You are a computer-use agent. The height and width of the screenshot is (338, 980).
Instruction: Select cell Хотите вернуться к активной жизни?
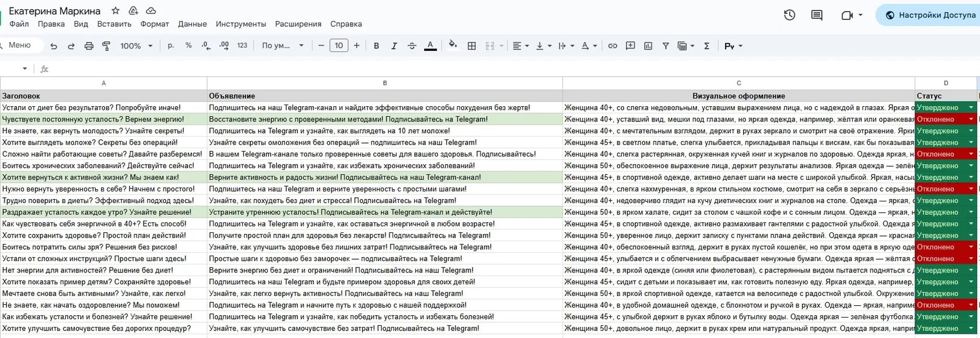click(x=104, y=177)
